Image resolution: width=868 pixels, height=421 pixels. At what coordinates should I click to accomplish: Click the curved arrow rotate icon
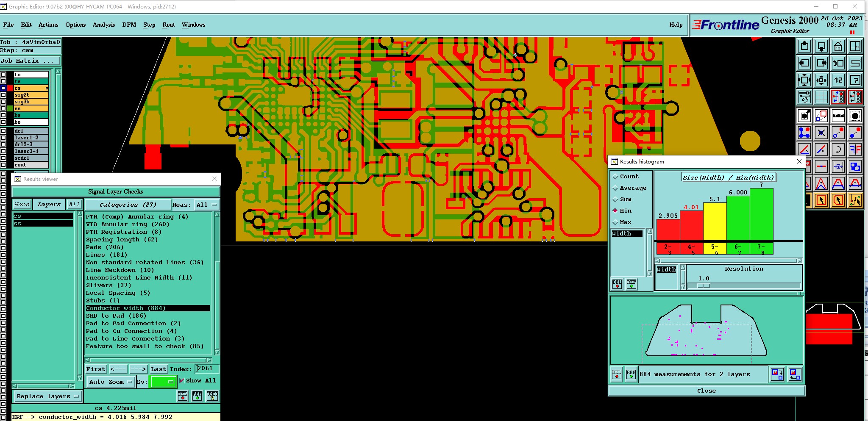[838, 150]
